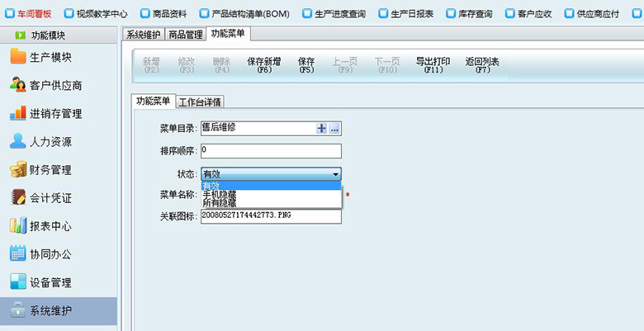Open 会计凭证 notebook icon
Screen dimensions: 644x331
[17, 198]
